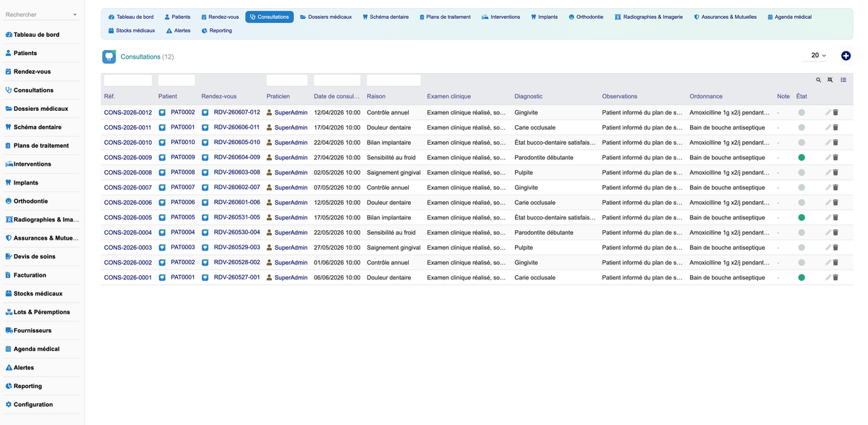
Task: Click the Tableau de bord sidebar icon
Action: point(9,35)
